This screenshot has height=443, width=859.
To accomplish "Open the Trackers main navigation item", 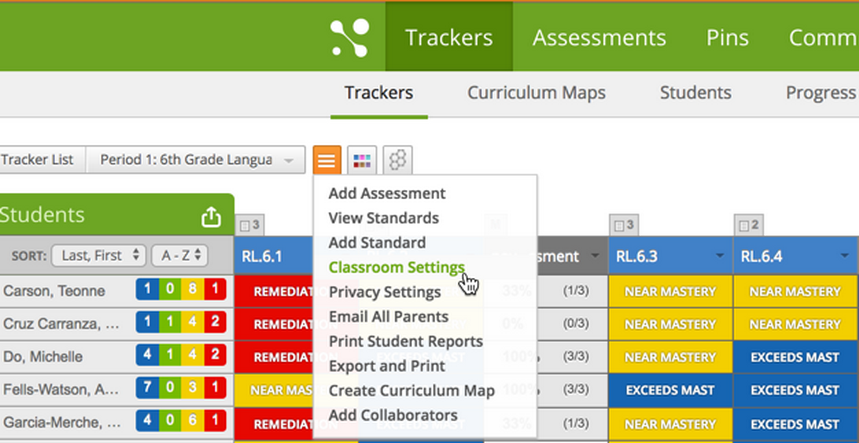I will pos(449,37).
